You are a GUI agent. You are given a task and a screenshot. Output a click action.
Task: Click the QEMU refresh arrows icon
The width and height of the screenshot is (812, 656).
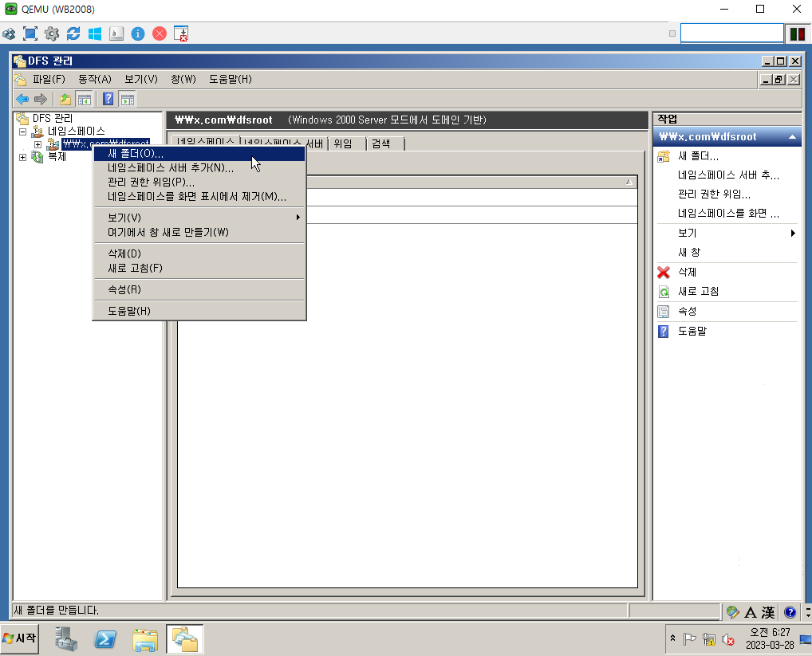click(73, 33)
